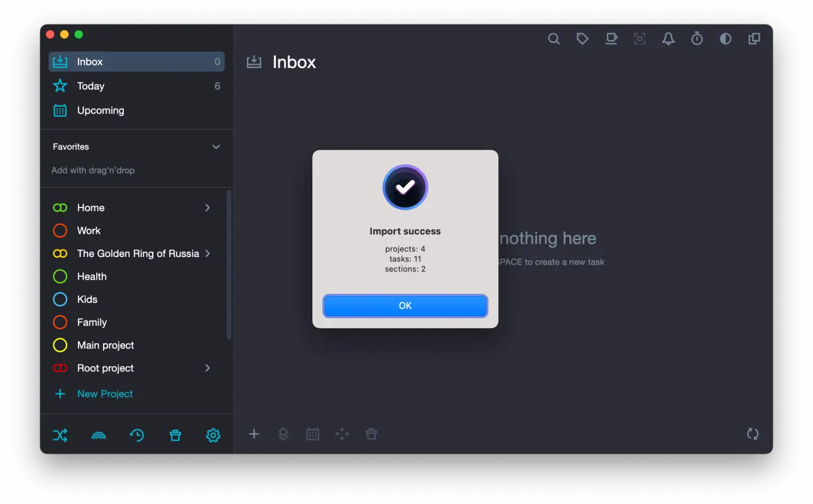
Task: Toggle the light/dark theme icon
Action: pyautogui.click(x=726, y=39)
